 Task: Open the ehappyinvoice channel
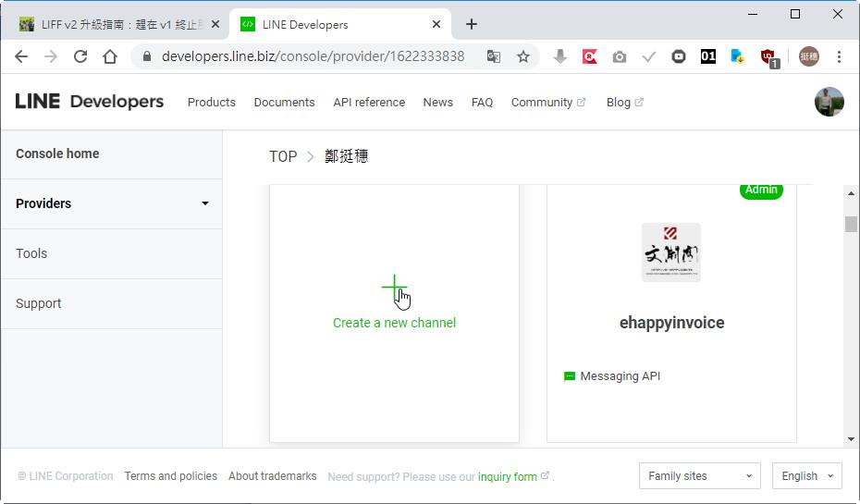pyautogui.click(x=672, y=323)
